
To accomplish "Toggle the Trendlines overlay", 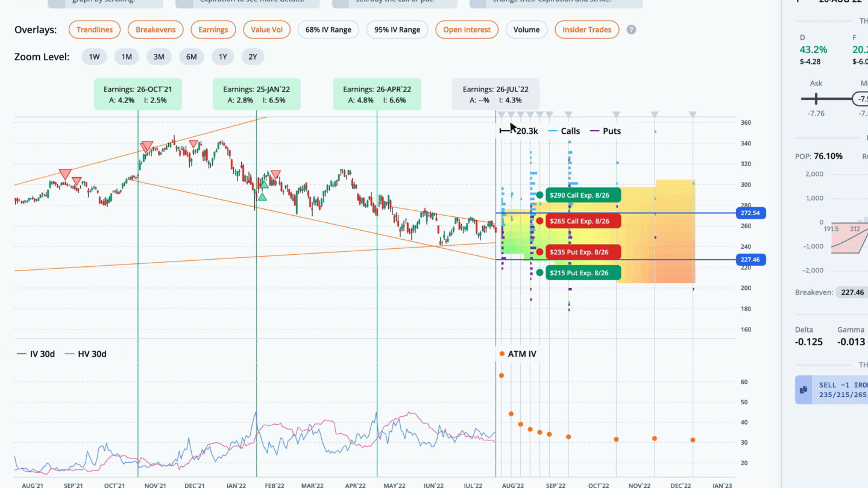I will point(95,30).
